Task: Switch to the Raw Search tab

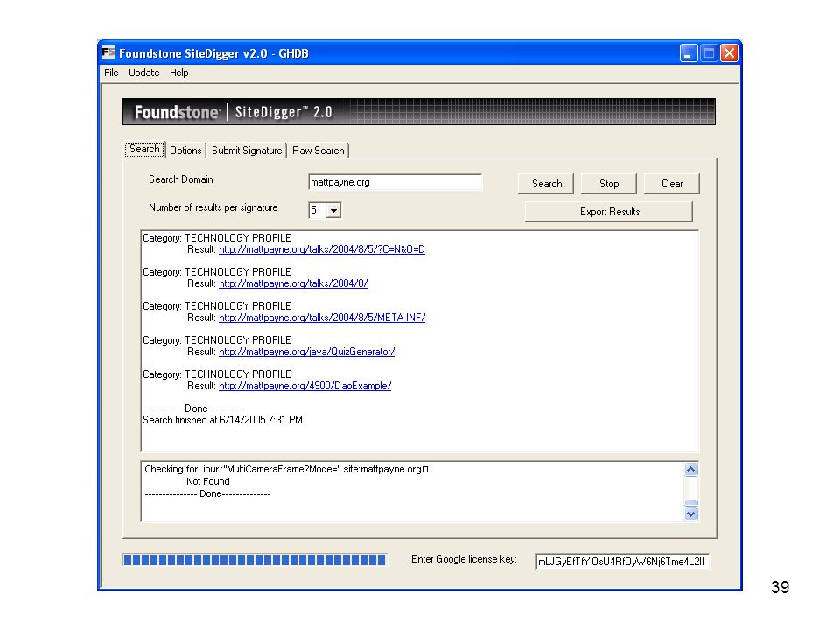Action: click(x=318, y=150)
